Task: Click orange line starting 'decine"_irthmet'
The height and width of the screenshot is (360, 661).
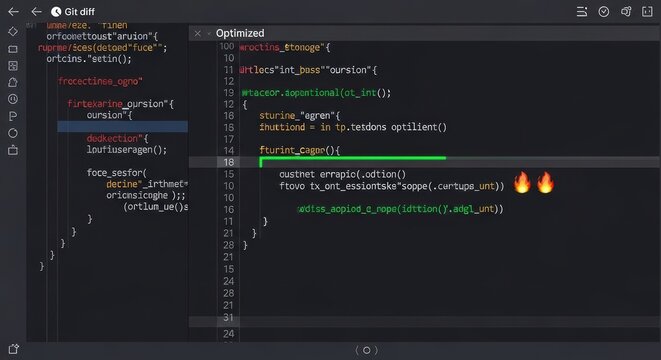Action: tap(147, 184)
